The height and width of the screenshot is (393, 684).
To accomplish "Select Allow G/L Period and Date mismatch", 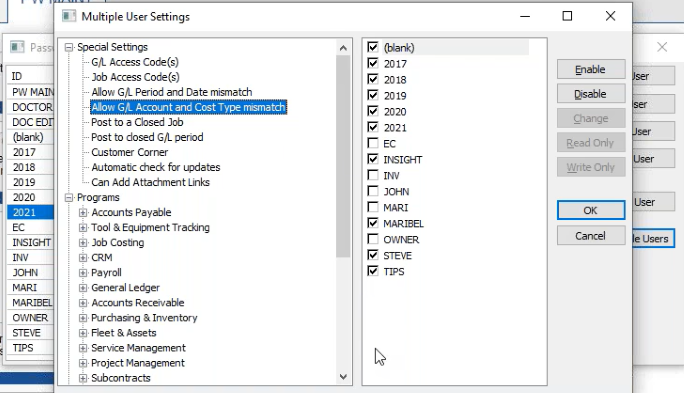I will tap(171, 92).
